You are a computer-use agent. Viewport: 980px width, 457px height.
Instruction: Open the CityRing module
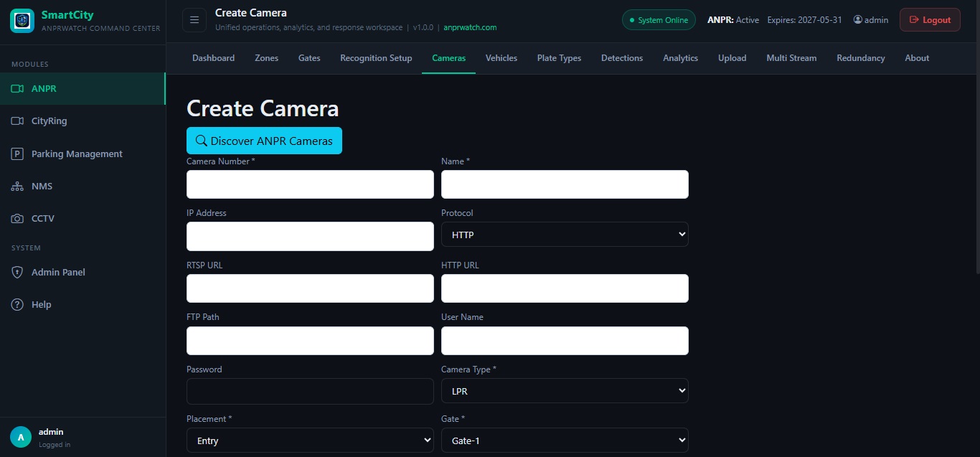[83, 121]
